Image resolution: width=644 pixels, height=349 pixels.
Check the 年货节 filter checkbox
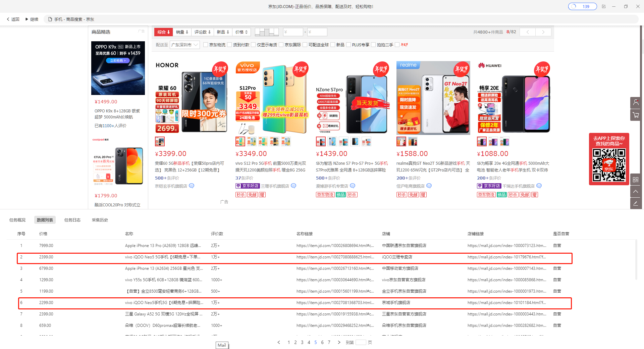397,45
